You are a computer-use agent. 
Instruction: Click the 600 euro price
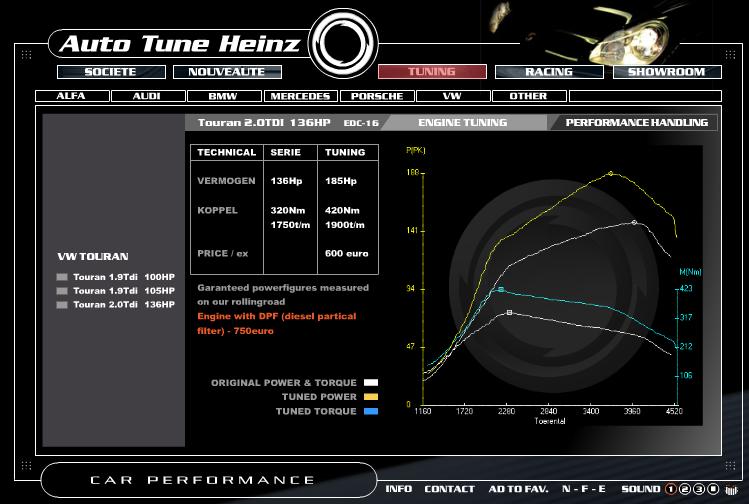point(346,254)
